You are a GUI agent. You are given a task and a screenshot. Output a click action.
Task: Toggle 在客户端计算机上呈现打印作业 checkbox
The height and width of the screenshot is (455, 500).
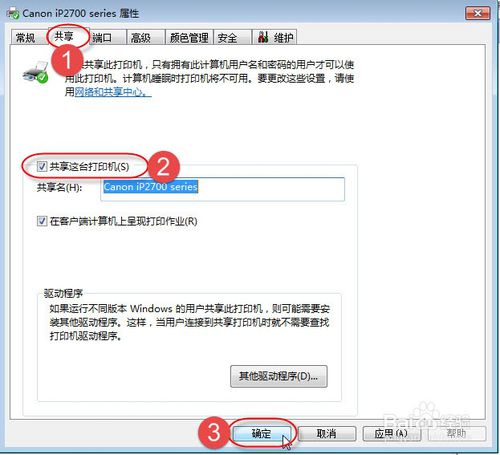click(x=42, y=221)
